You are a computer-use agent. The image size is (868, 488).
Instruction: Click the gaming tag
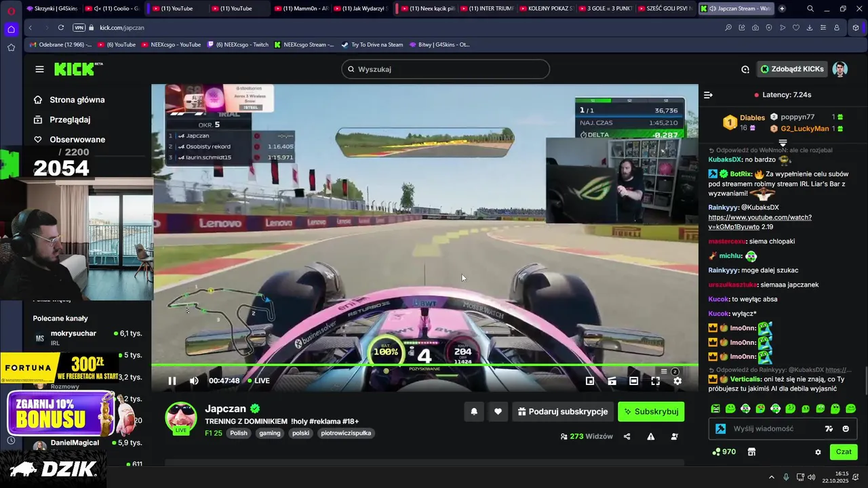269,433
